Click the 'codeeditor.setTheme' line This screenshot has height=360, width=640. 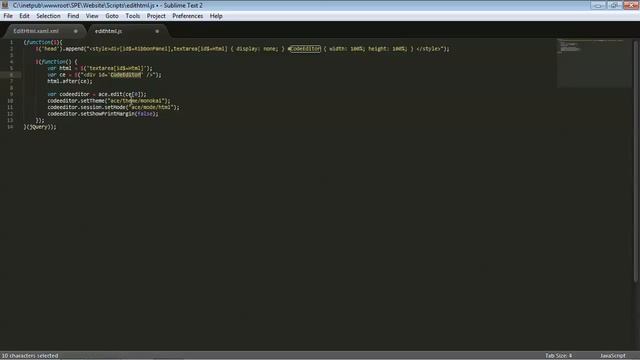109,101
